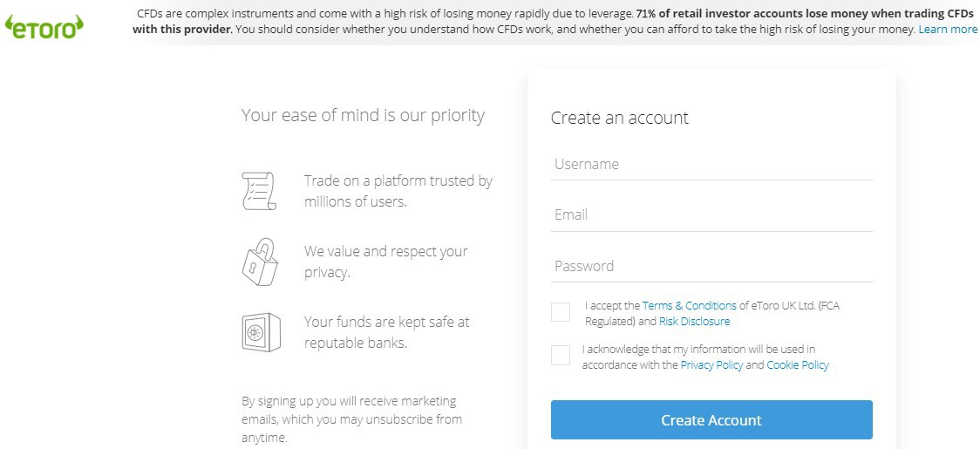Click the 'Create an account' heading
Screen dimensions: 980x449
619,118
